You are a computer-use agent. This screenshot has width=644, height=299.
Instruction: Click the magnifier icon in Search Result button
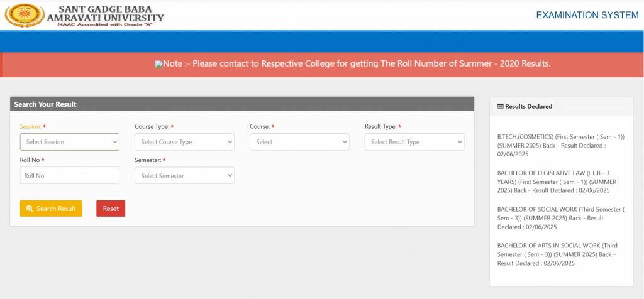tap(30, 209)
